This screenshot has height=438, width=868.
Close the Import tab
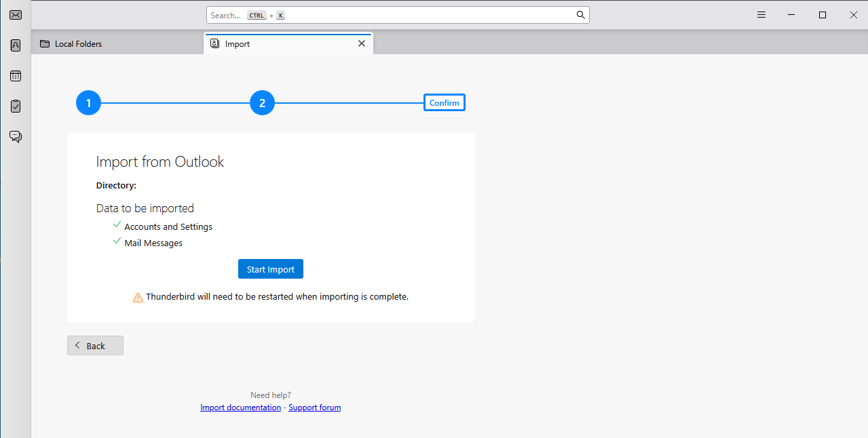point(362,43)
